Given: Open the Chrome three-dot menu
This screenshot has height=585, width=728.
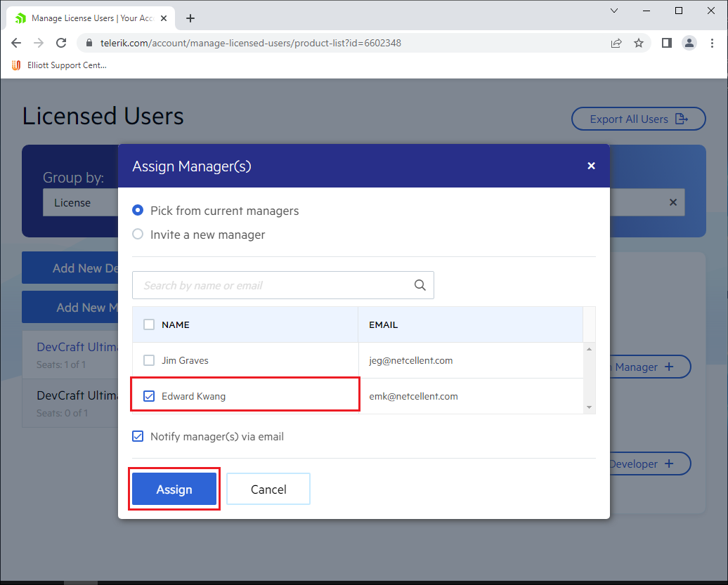Looking at the screenshot, I should point(712,43).
